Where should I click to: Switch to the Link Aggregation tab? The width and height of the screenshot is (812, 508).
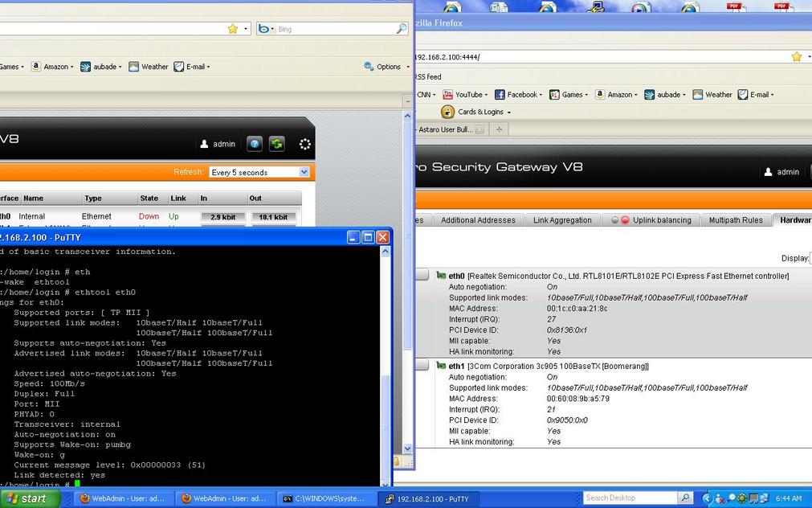pos(562,220)
